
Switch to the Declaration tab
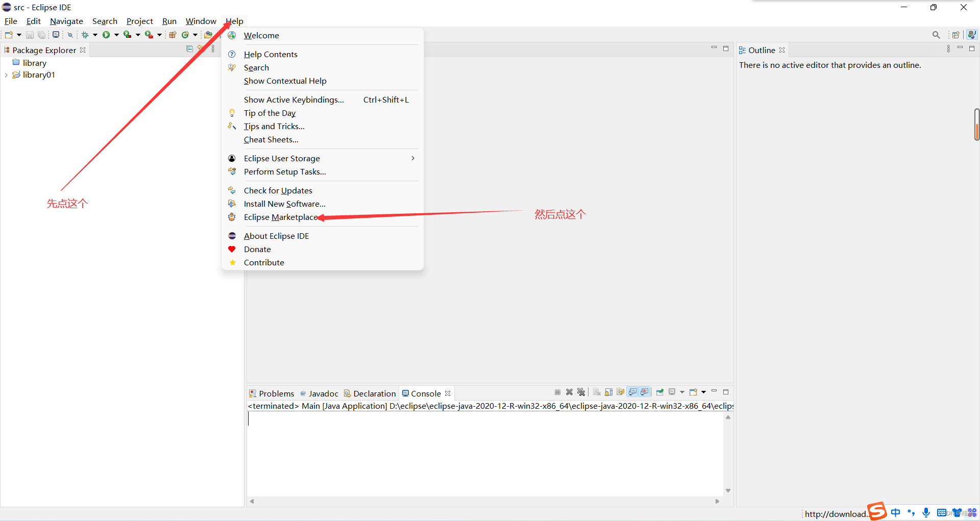point(370,393)
